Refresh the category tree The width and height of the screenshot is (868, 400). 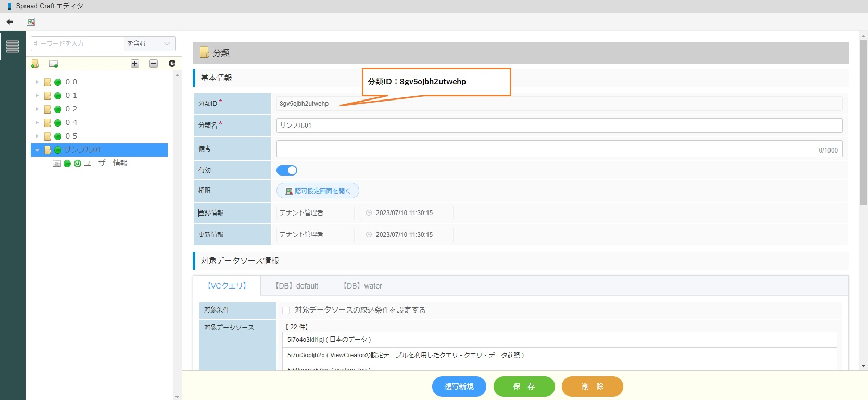[x=172, y=64]
